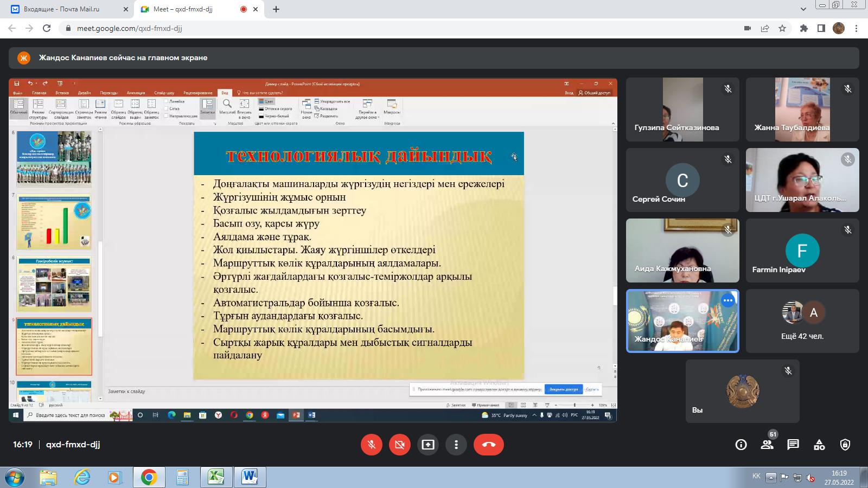Open the chat with everyone panel
The width and height of the screenshot is (868, 488).
(x=793, y=445)
